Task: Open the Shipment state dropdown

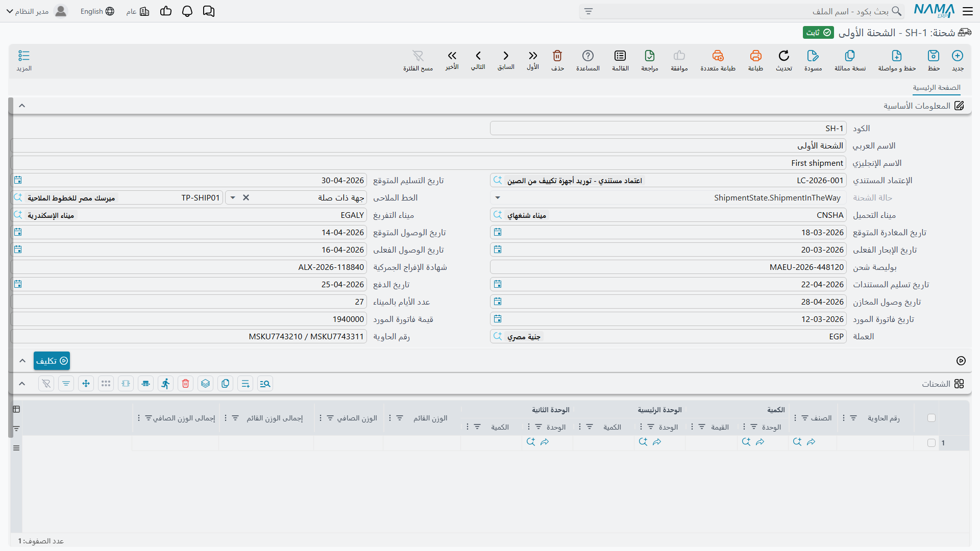Action: point(498,198)
